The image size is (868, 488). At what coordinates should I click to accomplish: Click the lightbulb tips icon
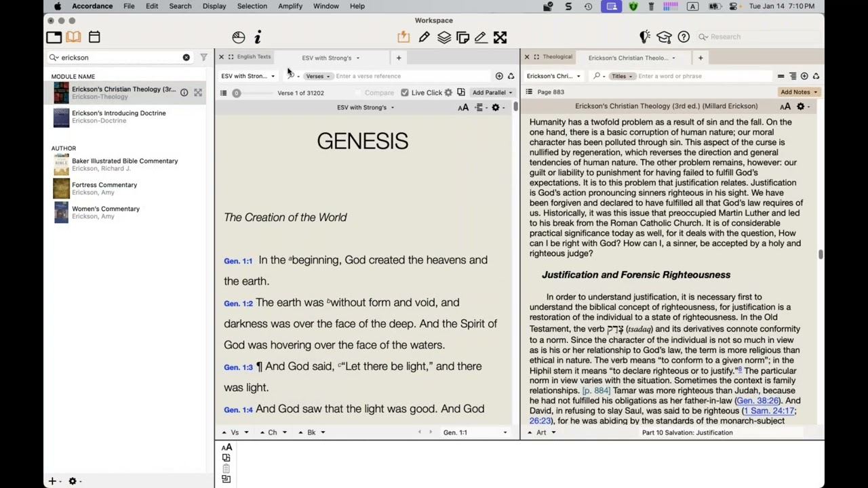click(x=645, y=37)
